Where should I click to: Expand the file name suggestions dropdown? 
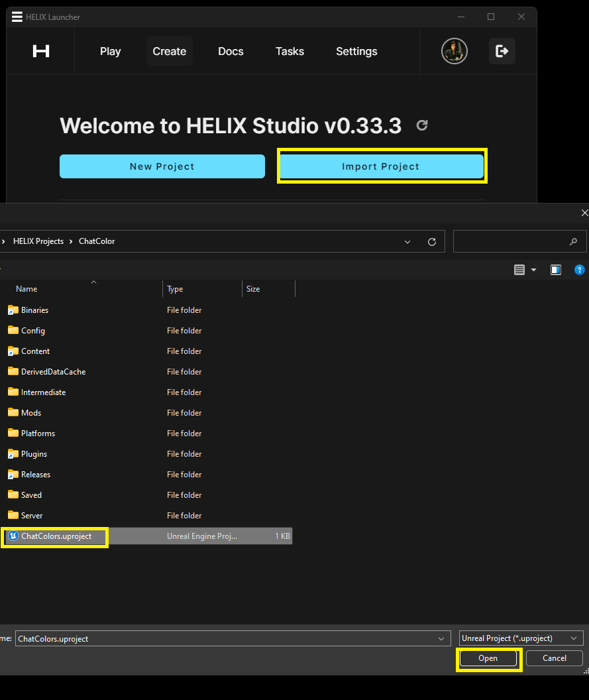coord(442,638)
